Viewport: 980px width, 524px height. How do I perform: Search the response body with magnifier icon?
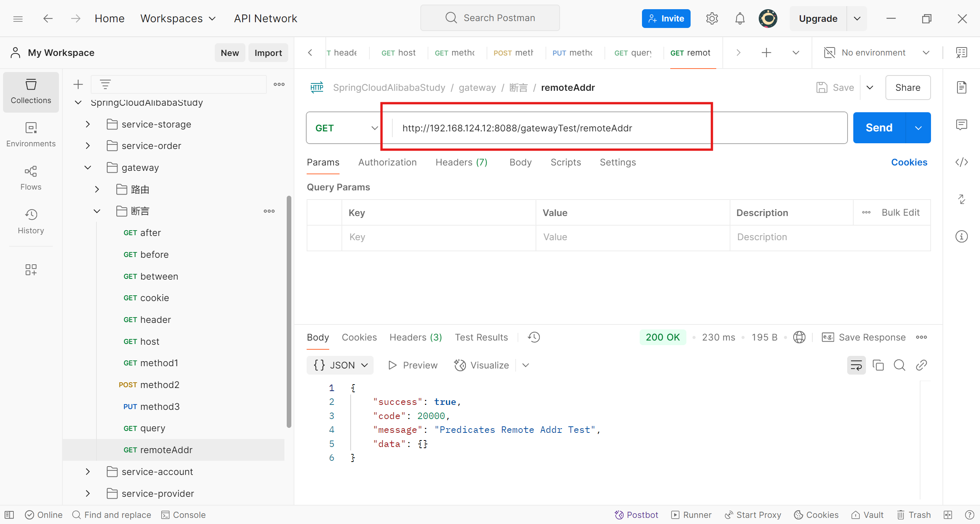coord(899,365)
